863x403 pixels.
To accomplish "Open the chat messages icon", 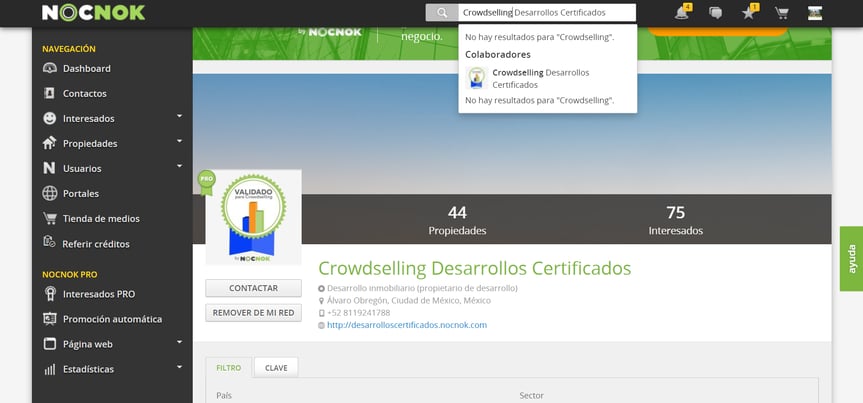I will (x=715, y=13).
